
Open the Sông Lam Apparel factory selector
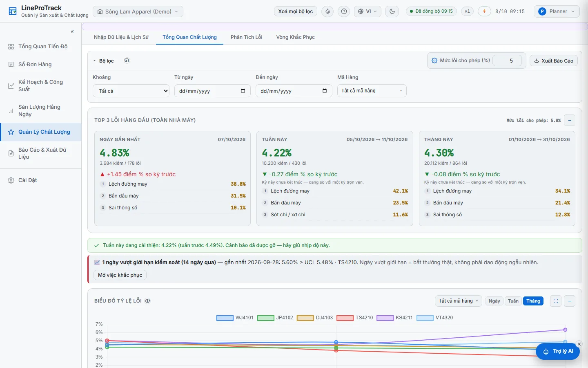(138, 11)
